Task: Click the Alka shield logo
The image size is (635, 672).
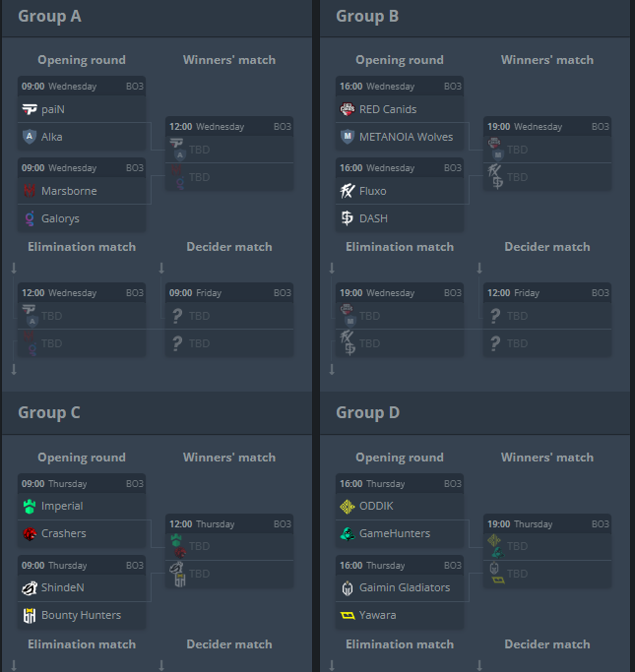Action: 30,137
